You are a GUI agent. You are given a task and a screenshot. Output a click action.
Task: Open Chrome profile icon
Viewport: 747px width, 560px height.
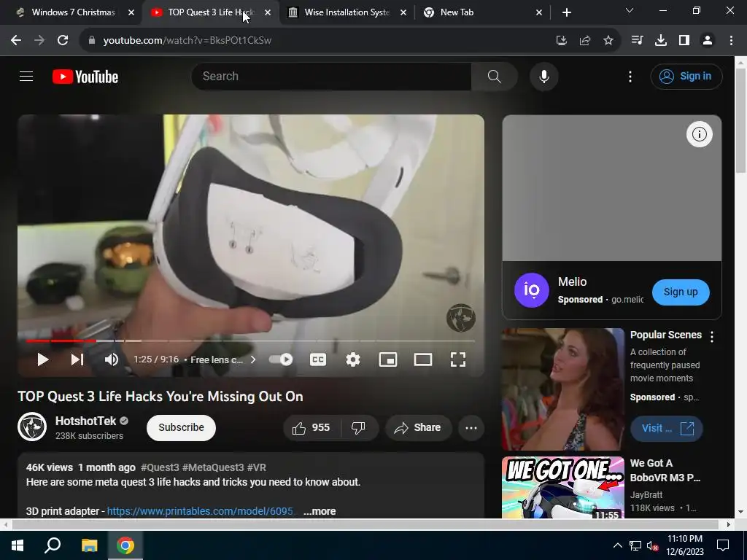tap(708, 41)
